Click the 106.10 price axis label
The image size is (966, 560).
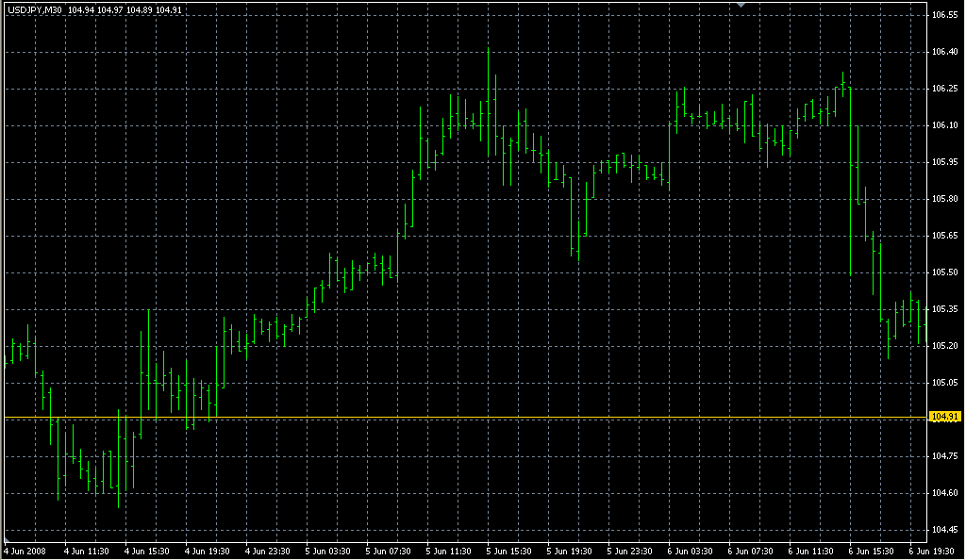tap(944, 126)
